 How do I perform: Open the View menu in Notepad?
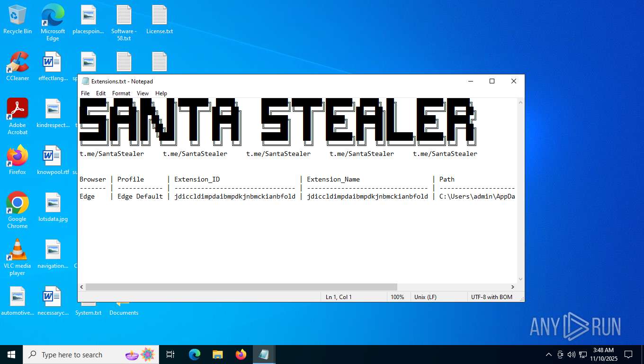143,93
